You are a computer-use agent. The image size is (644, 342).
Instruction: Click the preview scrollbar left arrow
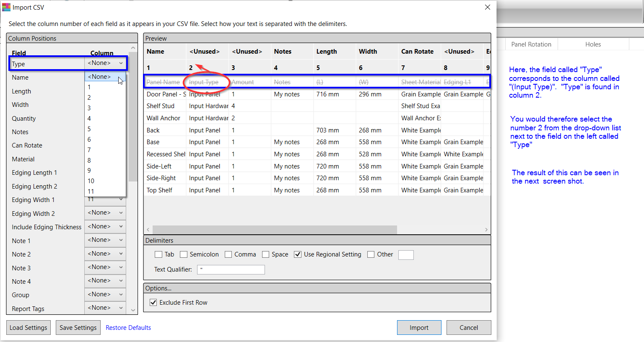coord(148,230)
